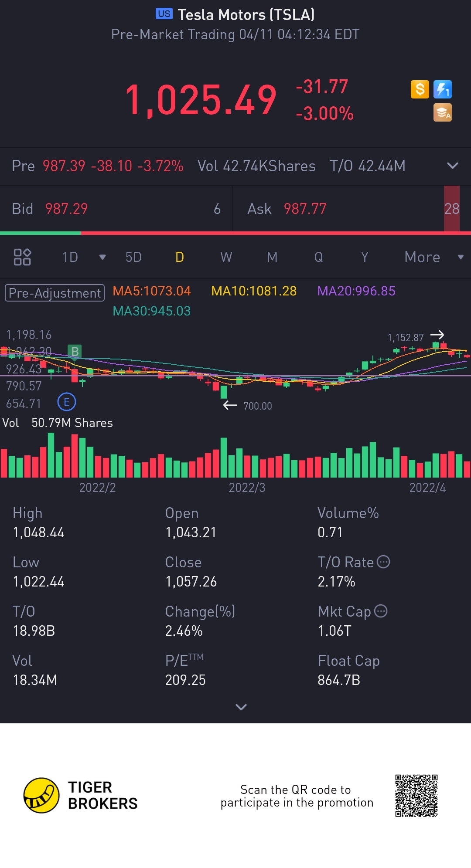
Task: Open info icon beside Mkt Cap
Action: (381, 611)
